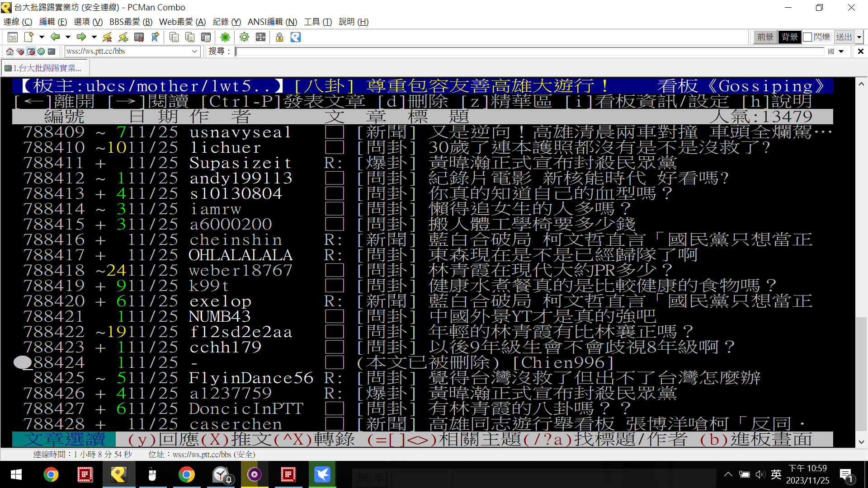868x488 pixels.
Task: Toggle the checkbox on usnavyseal's post row
Action: [334, 132]
